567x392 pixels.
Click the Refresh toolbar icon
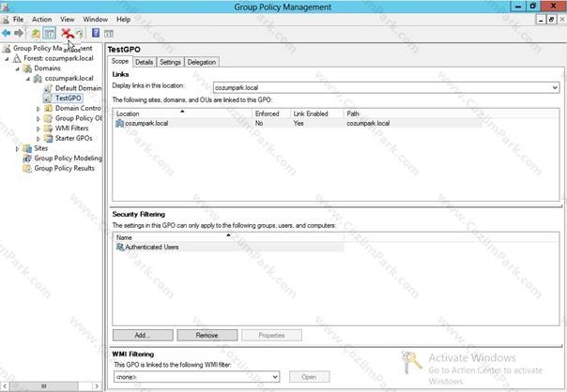[x=80, y=34]
